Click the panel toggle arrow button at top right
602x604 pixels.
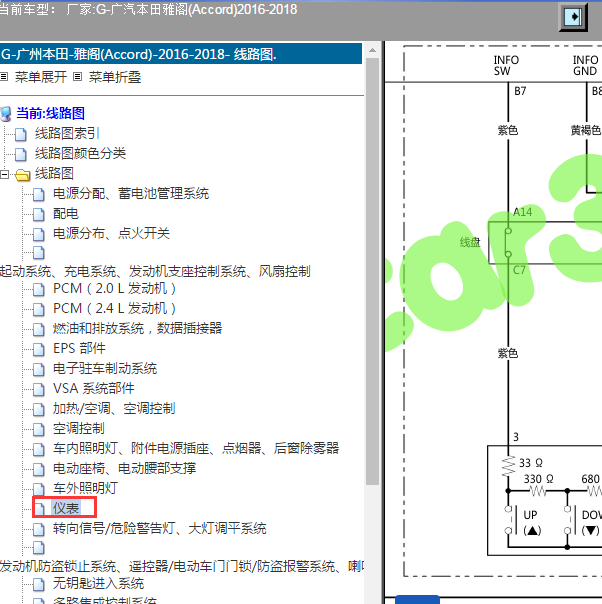click(573, 17)
